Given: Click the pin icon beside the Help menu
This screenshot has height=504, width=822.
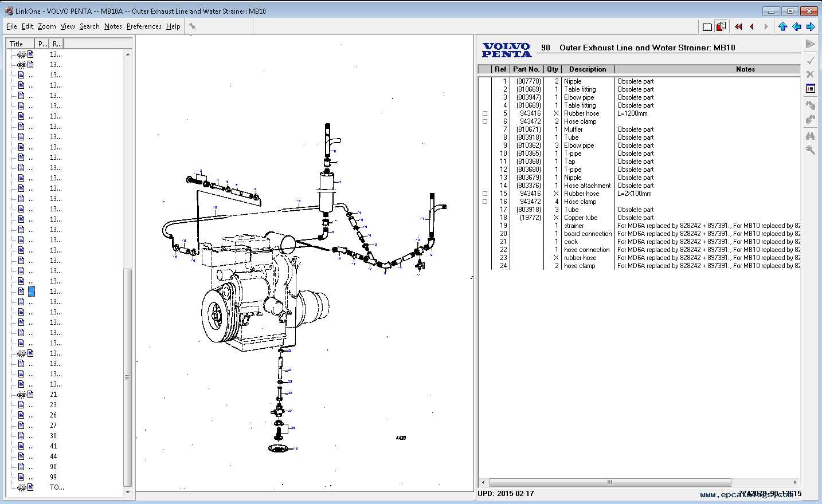Looking at the screenshot, I should point(193,26).
